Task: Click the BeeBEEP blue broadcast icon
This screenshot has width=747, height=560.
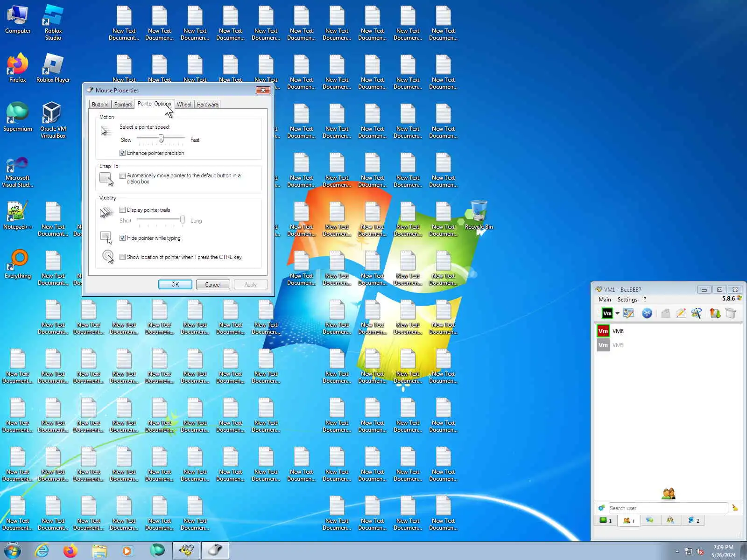Action: click(x=647, y=314)
